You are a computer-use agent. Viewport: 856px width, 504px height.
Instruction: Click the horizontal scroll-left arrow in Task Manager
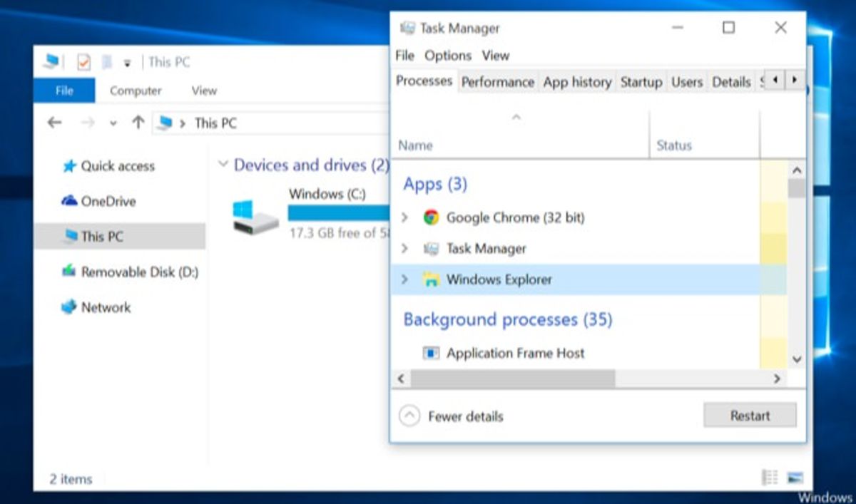400,379
